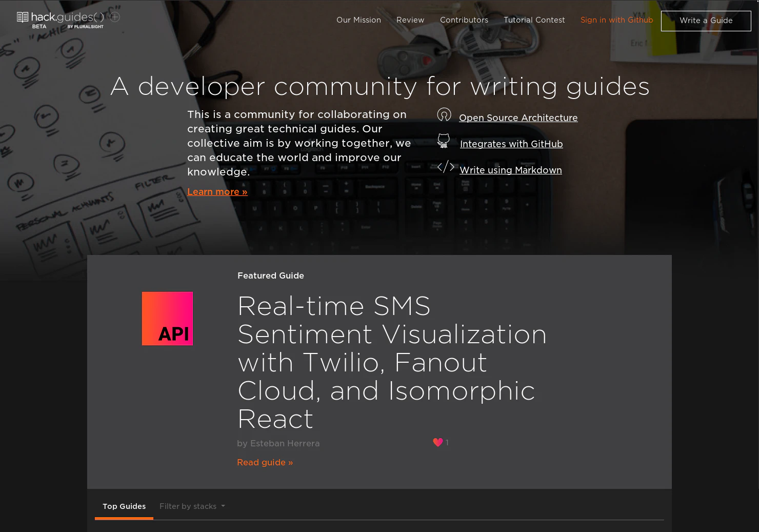Open the API featured guide thumbnail
The width and height of the screenshot is (759, 532).
click(x=167, y=319)
